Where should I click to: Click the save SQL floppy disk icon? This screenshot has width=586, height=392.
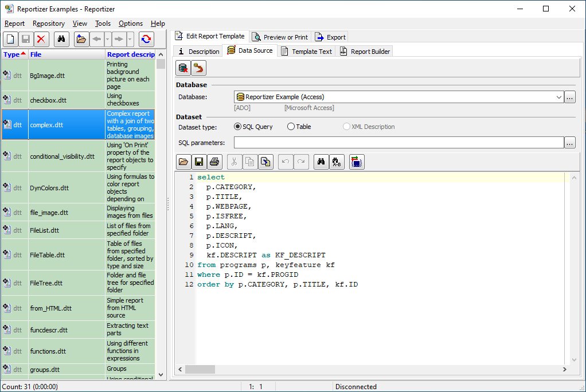pyautogui.click(x=199, y=162)
